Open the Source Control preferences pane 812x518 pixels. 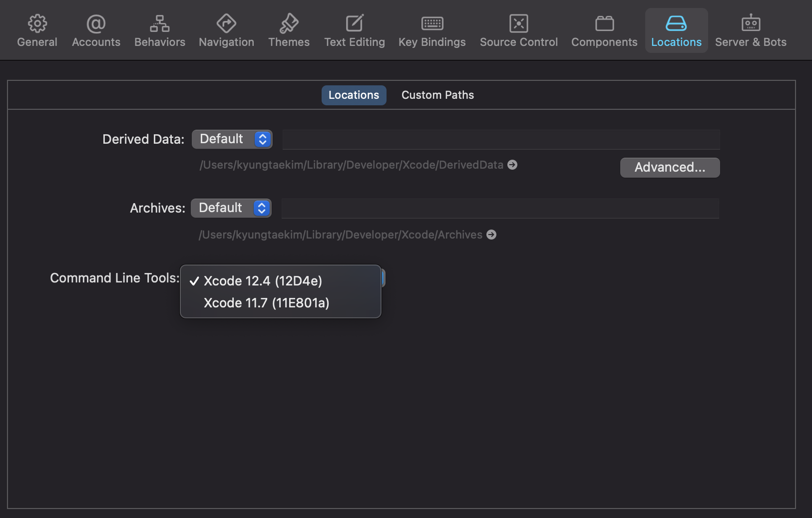point(519,31)
